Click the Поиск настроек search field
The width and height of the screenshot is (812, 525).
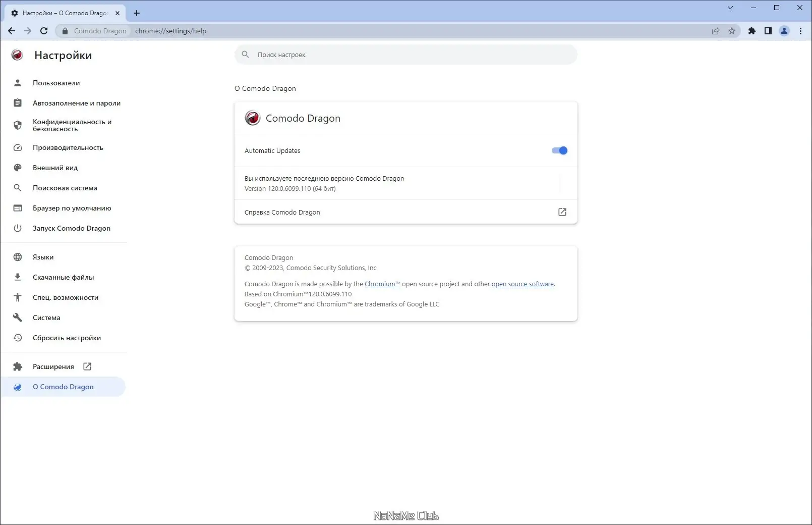pyautogui.click(x=406, y=55)
